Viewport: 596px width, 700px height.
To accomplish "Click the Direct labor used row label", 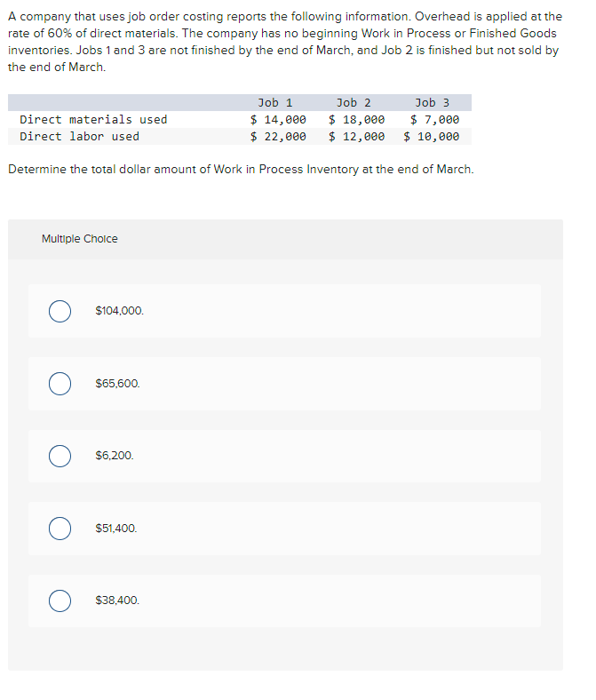I will click(79, 137).
